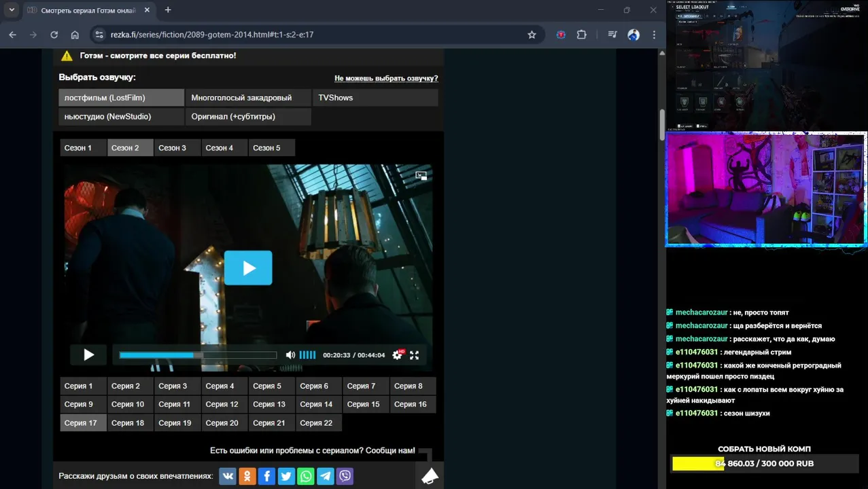The height and width of the screenshot is (489, 868).
Task: Select the NewStudio voice-over
Action: 122,117
